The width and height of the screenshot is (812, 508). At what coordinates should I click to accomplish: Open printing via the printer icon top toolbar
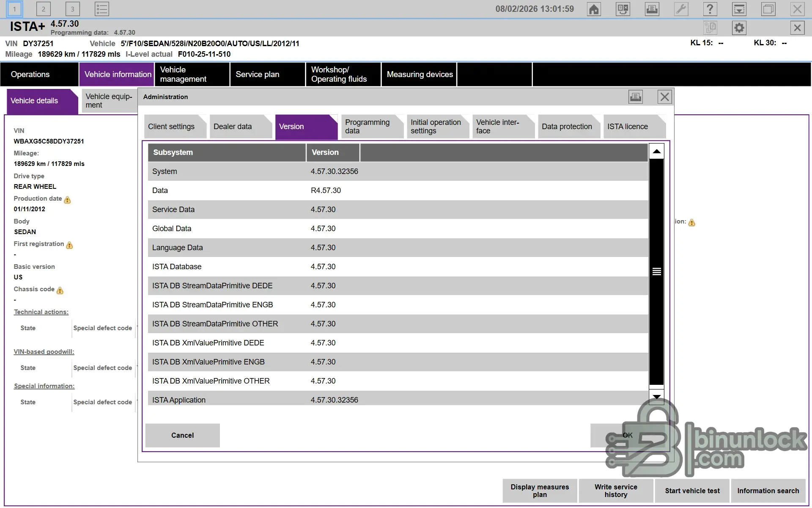coord(652,8)
